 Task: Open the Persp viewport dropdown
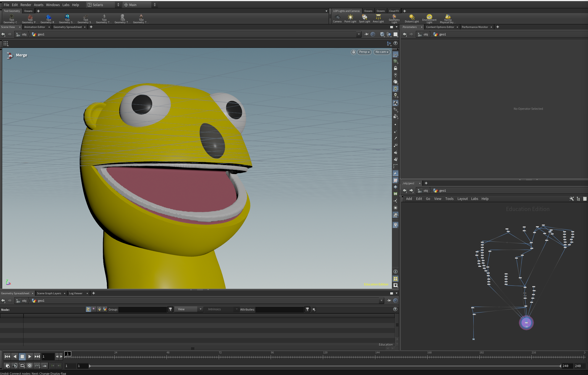364,52
